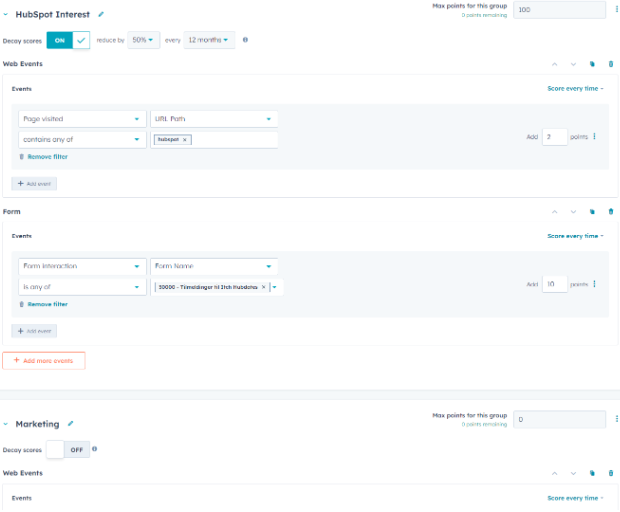620x512 pixels.
Task: Open the Page visited event dropdown
Action: click(x=82, y=119)
